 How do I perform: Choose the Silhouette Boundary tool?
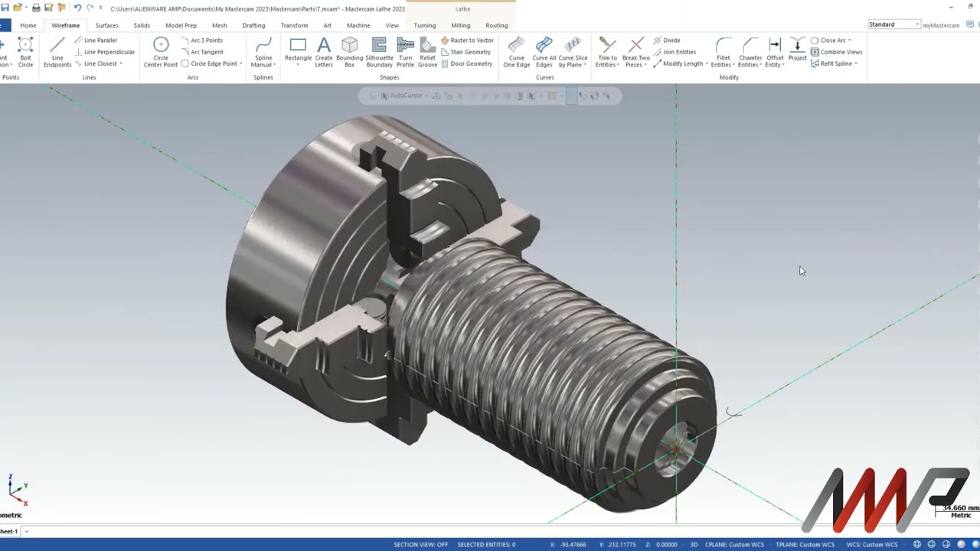click(379, 52)
